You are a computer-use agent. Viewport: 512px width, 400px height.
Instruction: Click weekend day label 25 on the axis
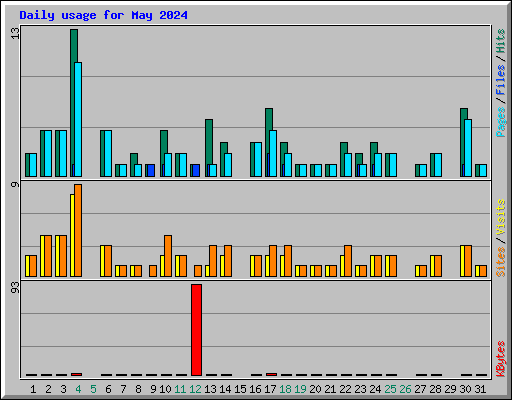(x=390, y=389)
